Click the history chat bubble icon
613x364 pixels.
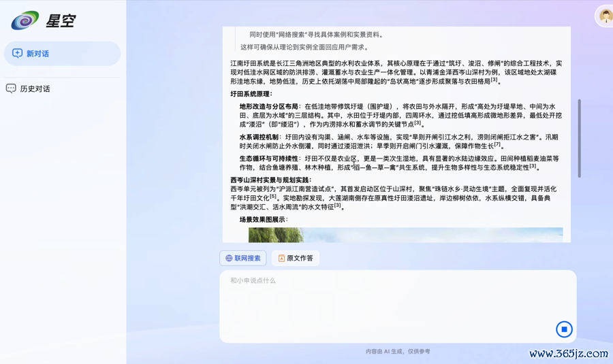pos(11,88)
